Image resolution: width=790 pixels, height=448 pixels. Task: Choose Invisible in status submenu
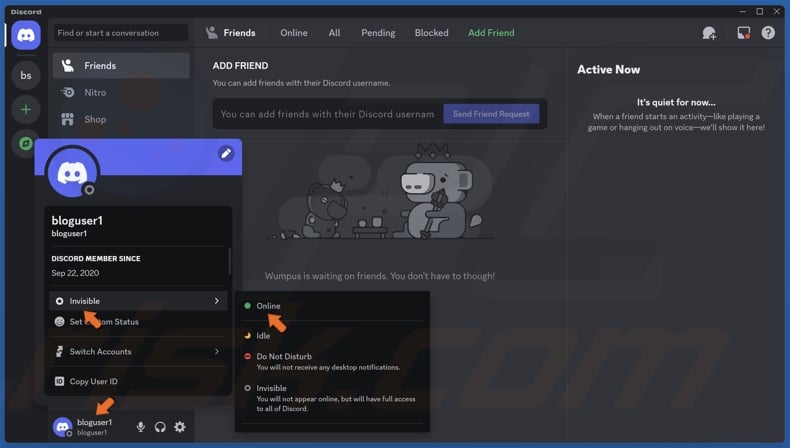[x=333, y=398]
